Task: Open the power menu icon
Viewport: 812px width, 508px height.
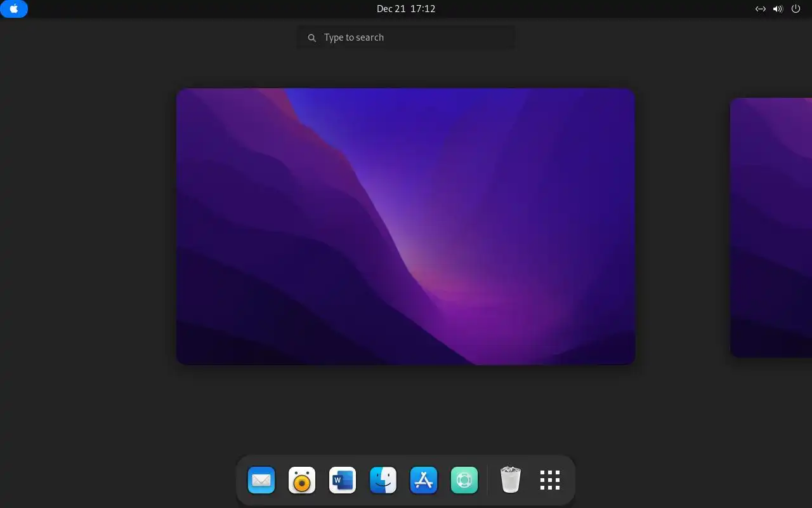Action: click(x=796, y=9)
